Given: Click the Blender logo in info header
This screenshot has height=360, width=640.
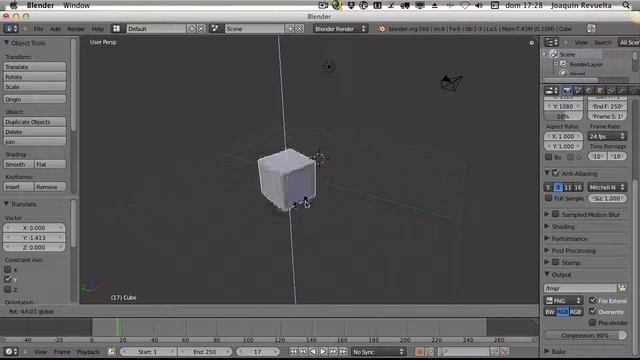Looking at the screenshot, I should click(x=382, y=29).
